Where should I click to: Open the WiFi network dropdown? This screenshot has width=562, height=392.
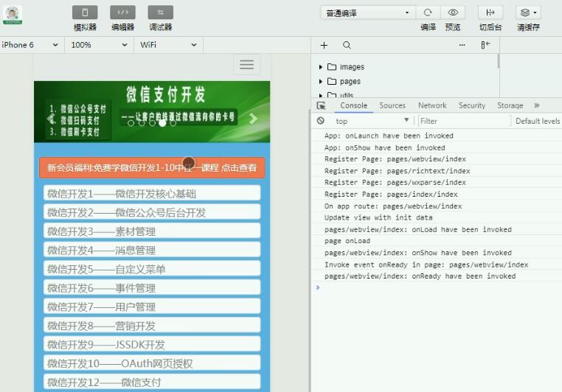tap(168, 45)
